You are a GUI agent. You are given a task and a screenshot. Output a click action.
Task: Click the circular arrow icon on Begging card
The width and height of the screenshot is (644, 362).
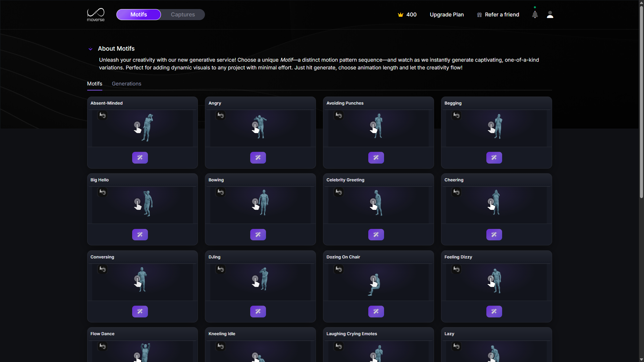click(457, 115)
